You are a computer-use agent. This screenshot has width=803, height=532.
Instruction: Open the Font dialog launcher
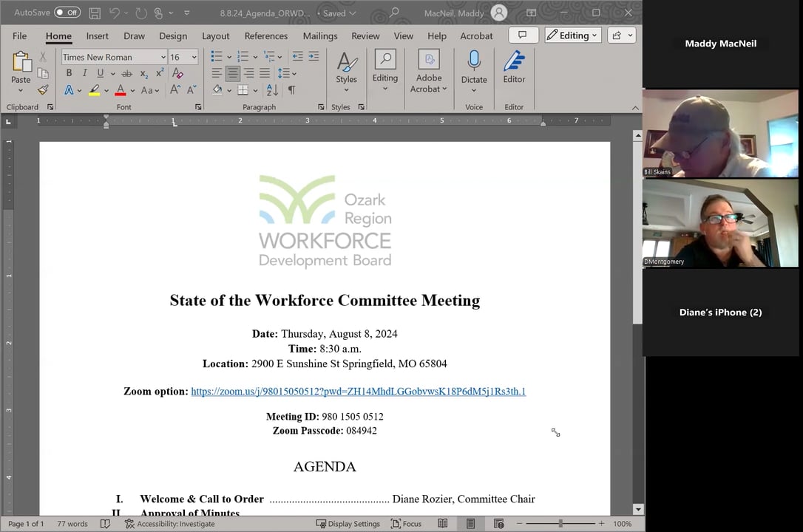coord(198,106)
